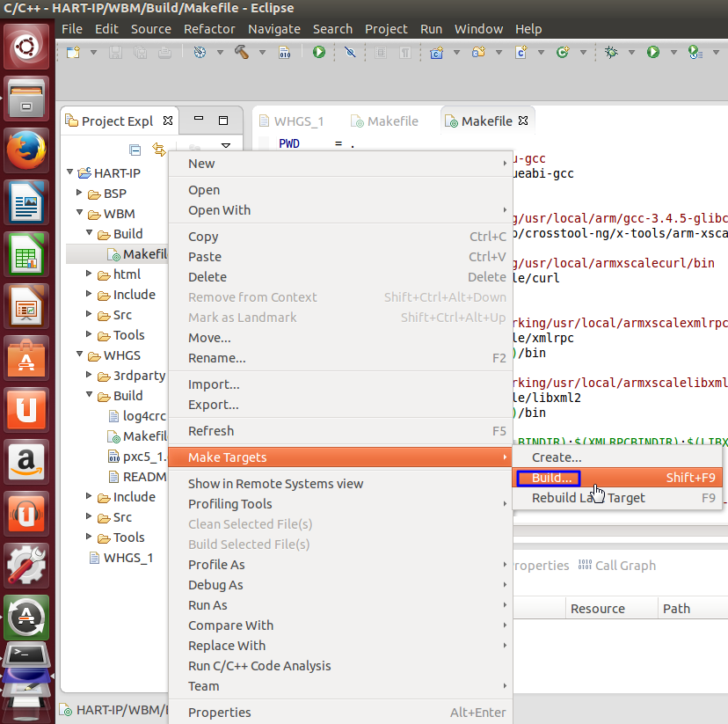Expand the BSP folder
The height and width of the screenshot is (724, 728).
[79, 193]
